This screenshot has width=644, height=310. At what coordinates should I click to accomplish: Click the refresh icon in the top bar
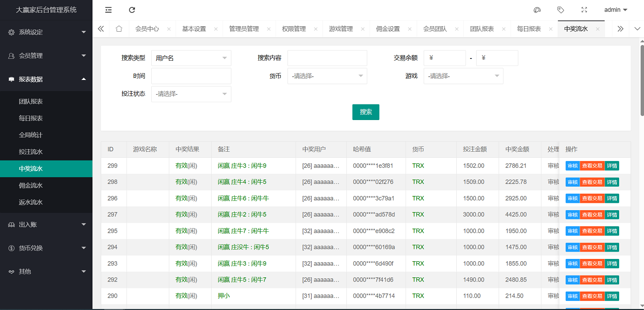pos(132,10)
